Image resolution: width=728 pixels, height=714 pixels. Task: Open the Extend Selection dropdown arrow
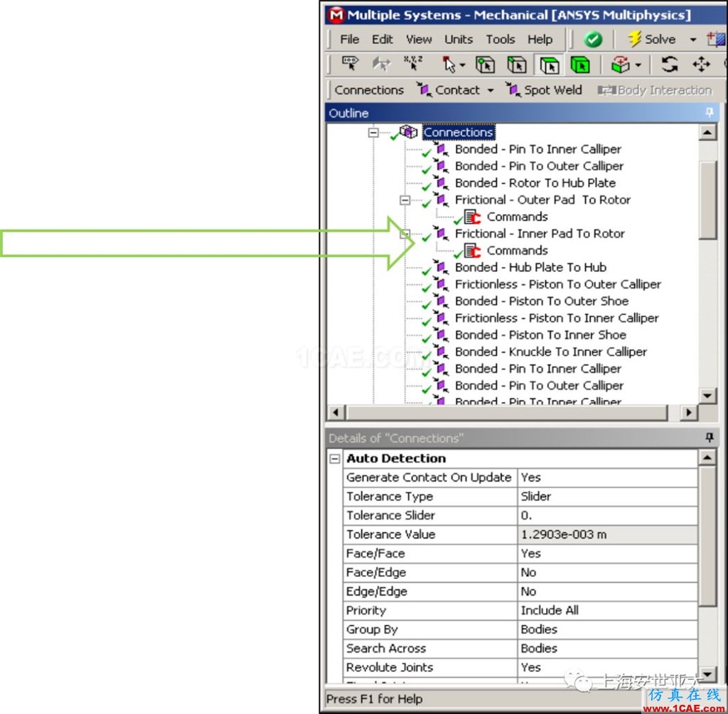(x=638, y=65)
